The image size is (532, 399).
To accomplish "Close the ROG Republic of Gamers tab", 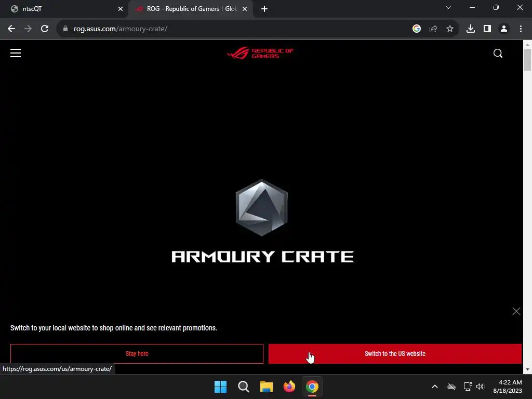I will [x=245, y=9].
